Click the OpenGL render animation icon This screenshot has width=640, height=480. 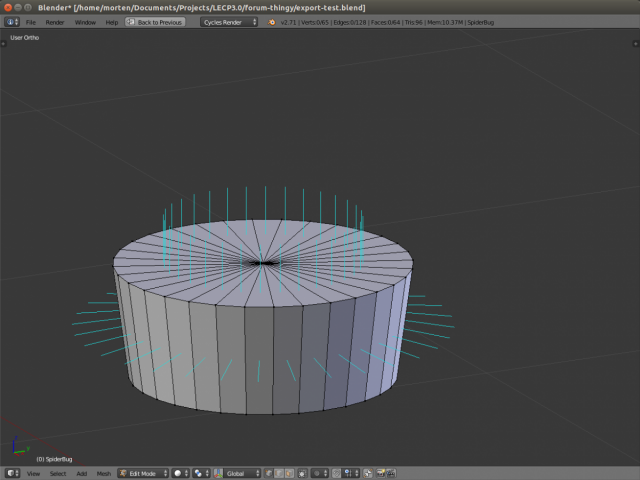393,473
